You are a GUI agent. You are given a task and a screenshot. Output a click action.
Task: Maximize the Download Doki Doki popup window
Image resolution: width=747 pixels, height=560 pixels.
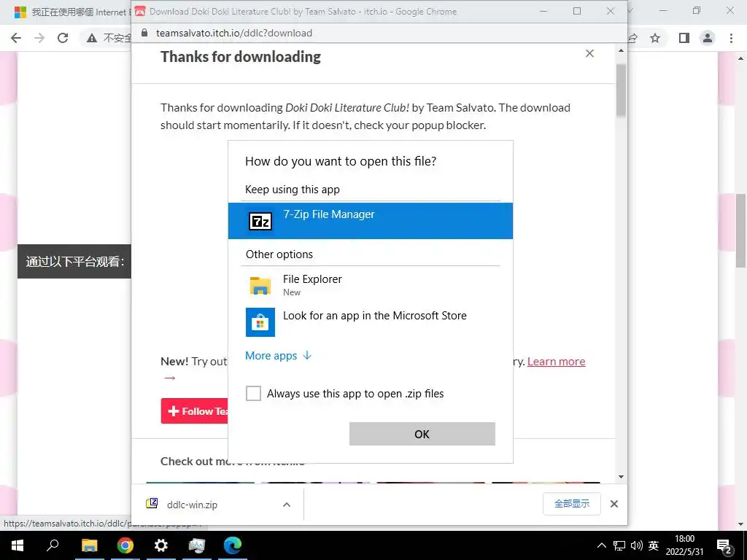coord(577,11)
